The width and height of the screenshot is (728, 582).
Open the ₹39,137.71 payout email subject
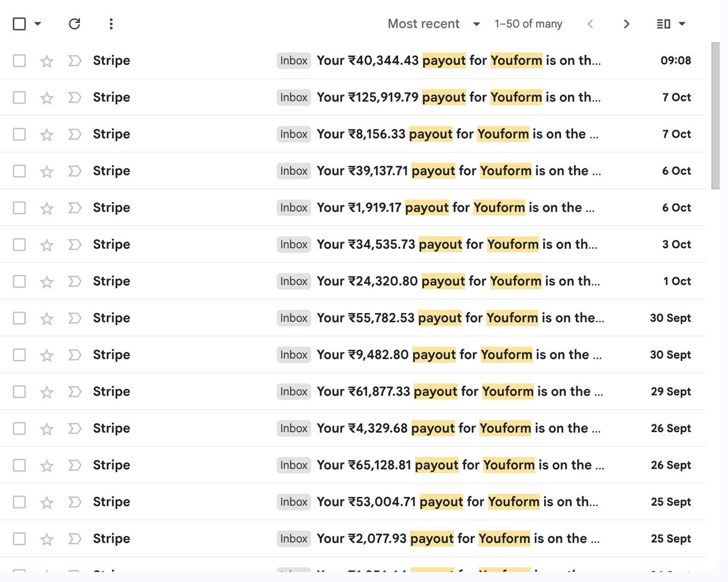459,171
